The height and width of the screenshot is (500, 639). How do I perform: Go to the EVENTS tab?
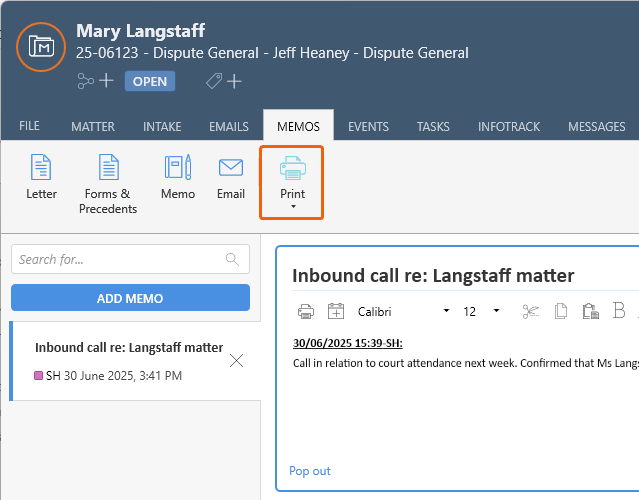[368, 127]
